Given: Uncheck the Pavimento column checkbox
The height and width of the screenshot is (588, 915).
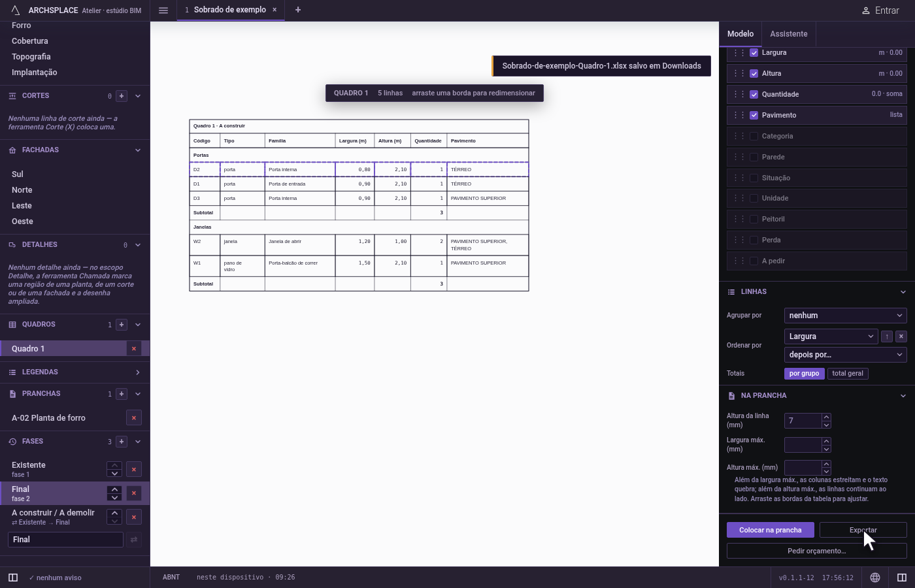Looking at the screenshot, I should [754, 115].
